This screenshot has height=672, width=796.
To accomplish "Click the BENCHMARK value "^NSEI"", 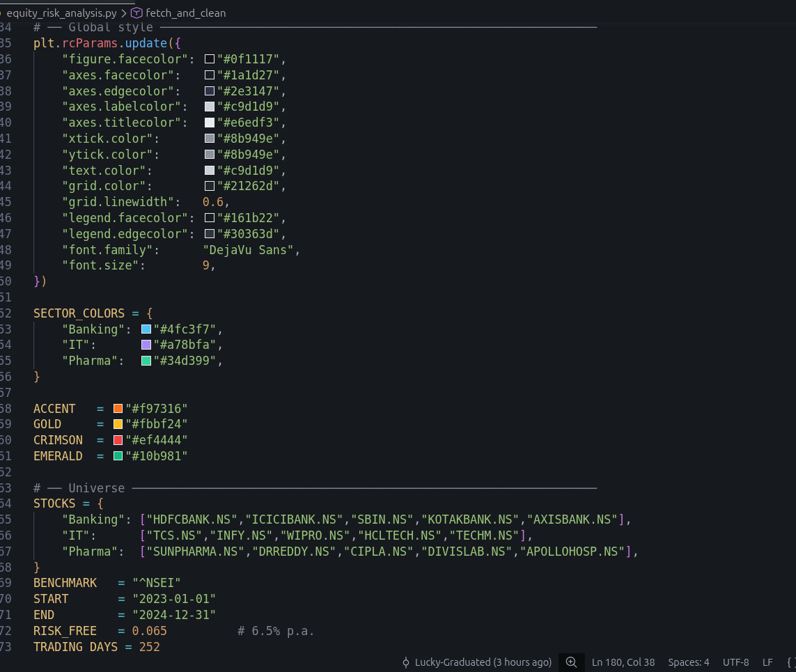I will point(157,583).
